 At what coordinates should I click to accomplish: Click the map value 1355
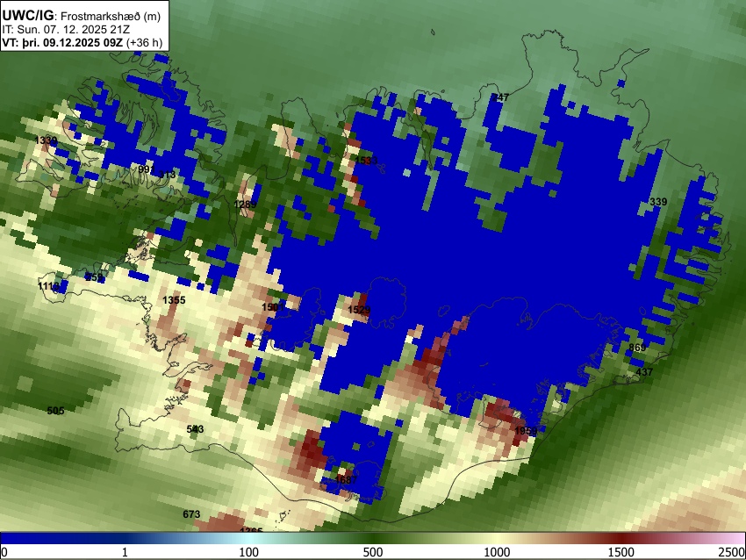pos(174,300)
